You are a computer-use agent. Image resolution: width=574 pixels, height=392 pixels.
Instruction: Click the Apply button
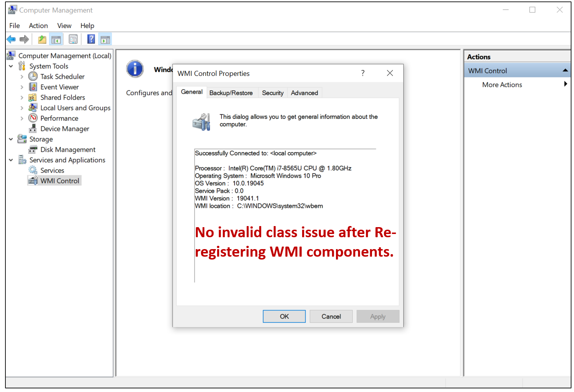pyautogui.click(x=378, y=316)
